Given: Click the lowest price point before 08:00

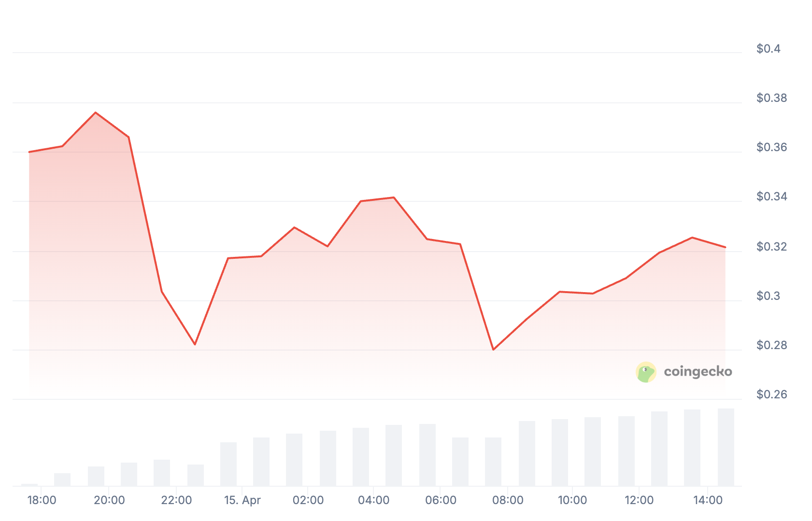Looking at the screenshot, I should pyautogui.click(x=493, y=350).
